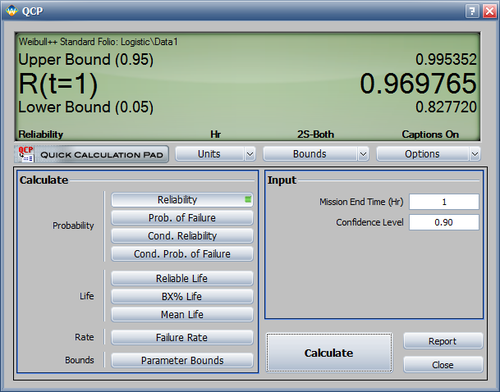The height and width of the screenshot is (392, 500).
Task: Open the Units dropdown arrow
Action: (250, 154)
